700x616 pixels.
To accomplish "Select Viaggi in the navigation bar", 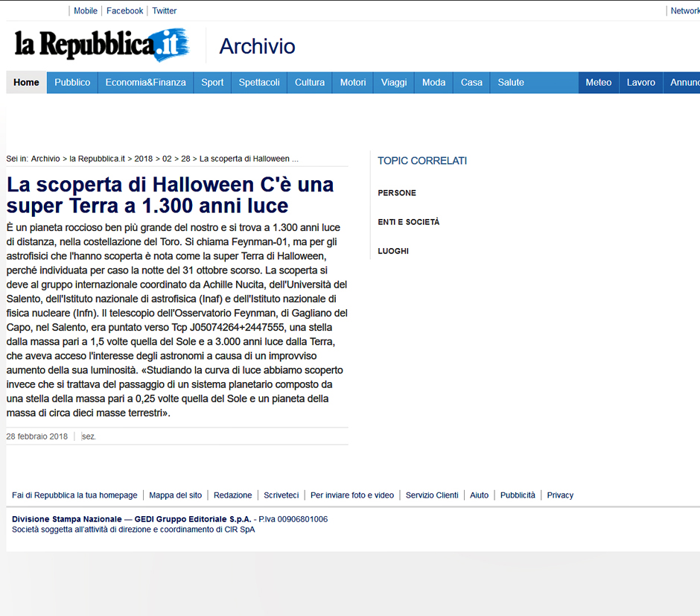I will [x=394, y=83].
